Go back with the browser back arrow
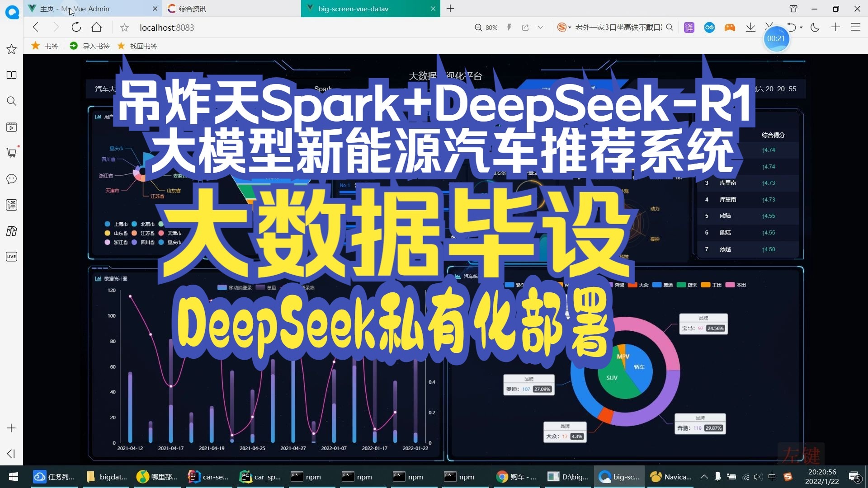The height and width of the screenshot is (488, 868). point(36,28)
